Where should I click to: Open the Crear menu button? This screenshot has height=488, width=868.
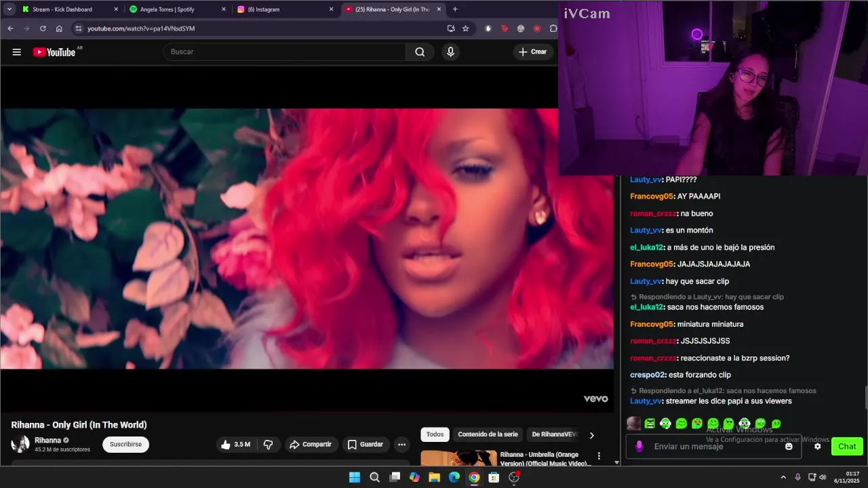coord(532,52)
